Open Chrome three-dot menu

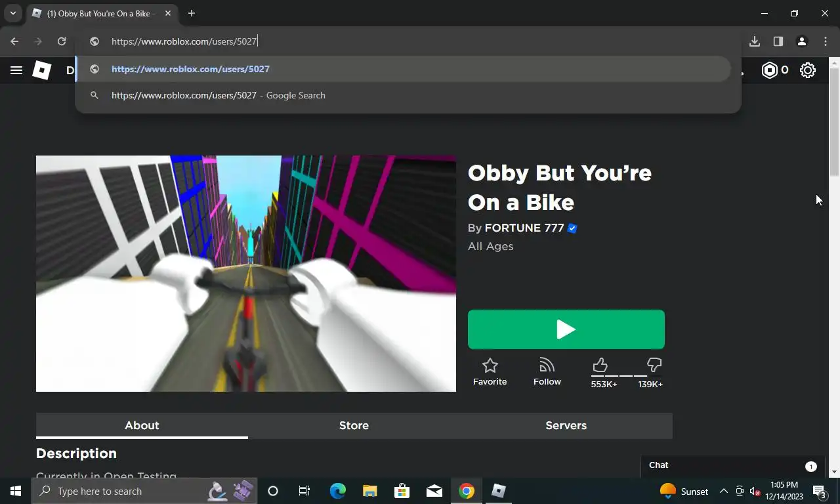826,41
